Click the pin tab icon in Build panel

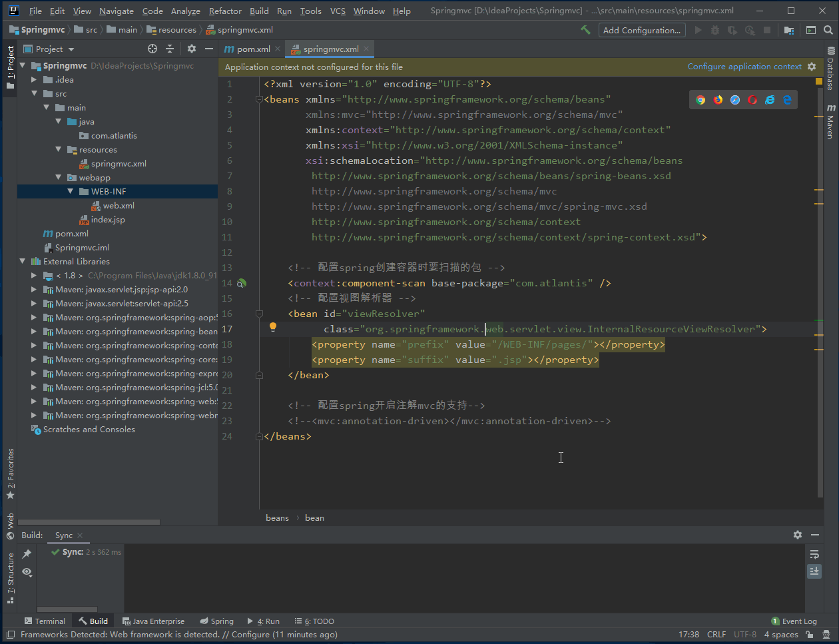(27, 554)
